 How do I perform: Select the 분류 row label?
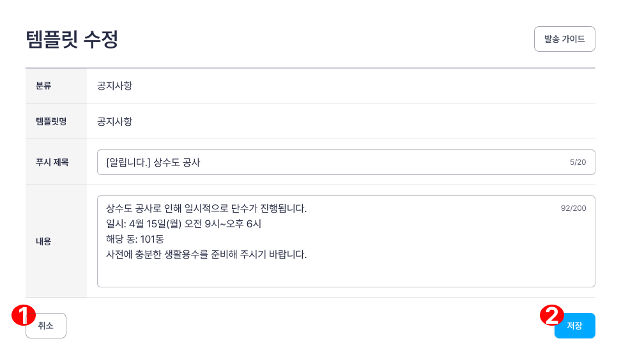pyautogui.click(x=43, y=86)
